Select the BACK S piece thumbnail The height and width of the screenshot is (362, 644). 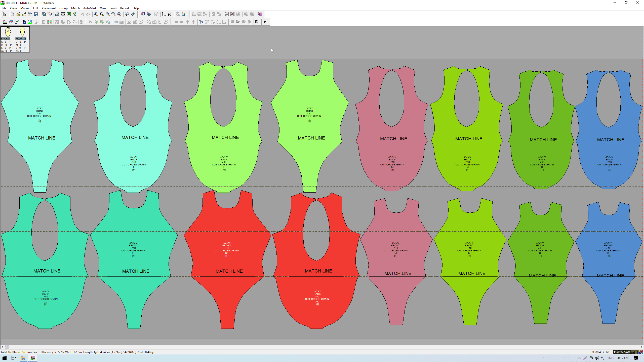pyautogui.click(x=8, y=33)
